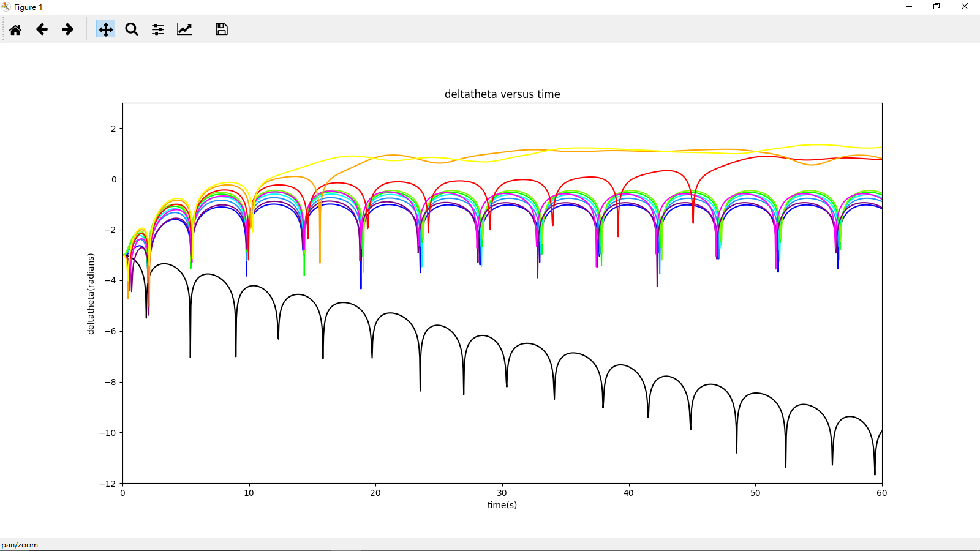Toggle the pan/zoom axes tool
The width and height of the screenshot is (980, 551).
pos(105,29)
